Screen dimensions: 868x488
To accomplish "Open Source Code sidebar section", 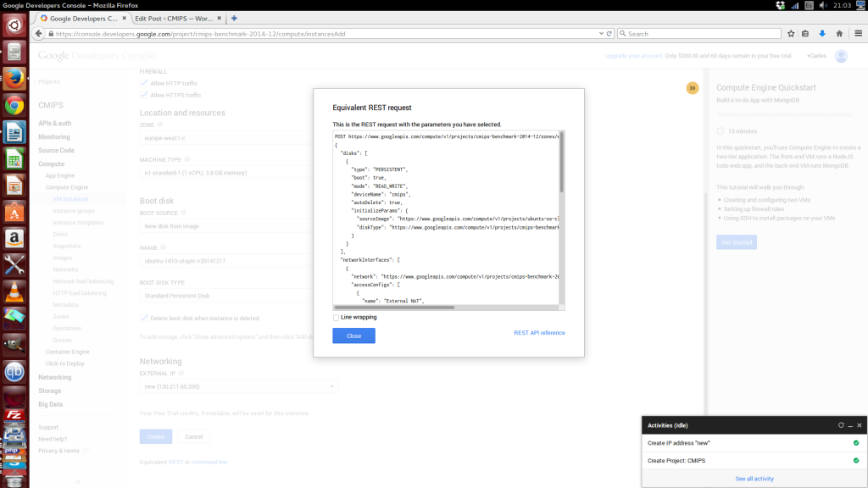I will coord(56,151).
